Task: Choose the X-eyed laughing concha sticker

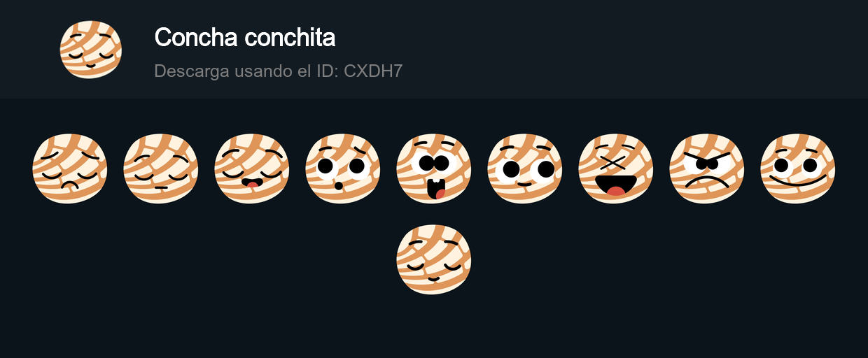Action: [x=616, y=169]
